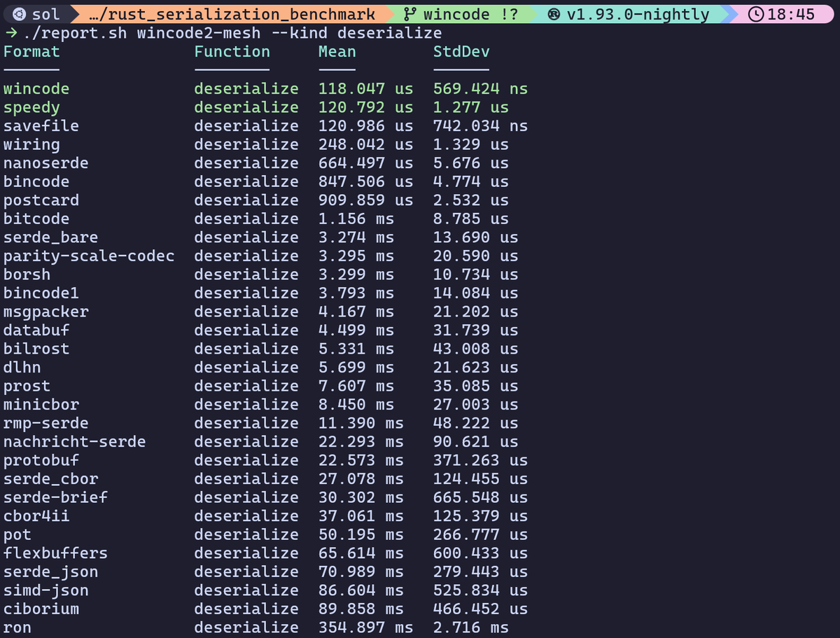The width and height of the screenshot is (840, 638).
Task: Click the pot format name
Action: pos(17,534)
